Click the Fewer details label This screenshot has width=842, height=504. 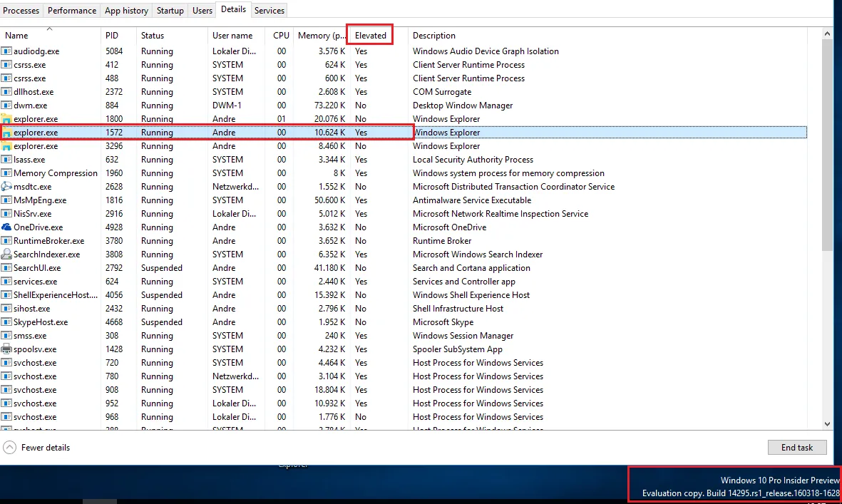[x=46, y=447]
